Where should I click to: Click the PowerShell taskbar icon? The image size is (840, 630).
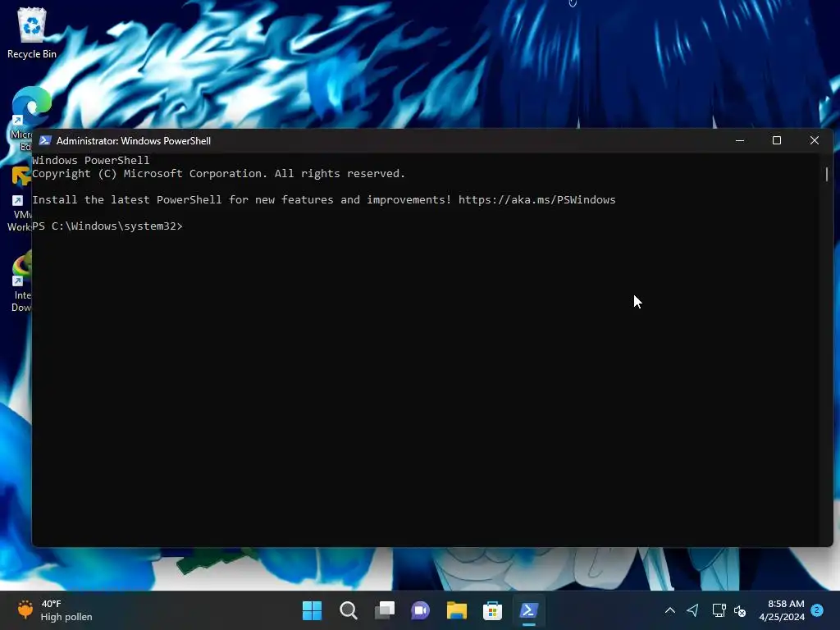529,610
